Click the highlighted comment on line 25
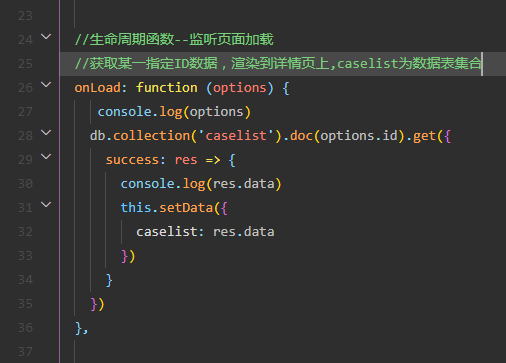Screen dimensions: 506x363 coord(278,63)
